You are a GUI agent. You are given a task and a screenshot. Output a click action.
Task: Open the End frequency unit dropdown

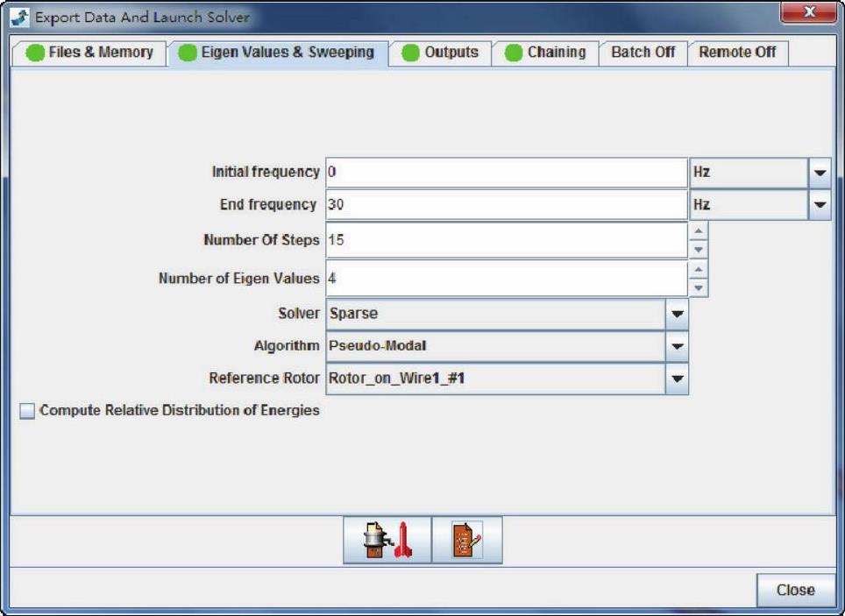click(820, 205)
